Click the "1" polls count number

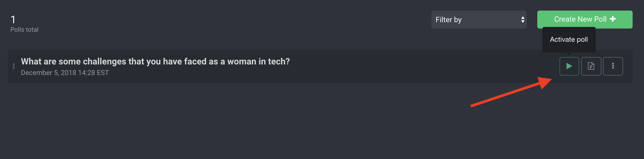click(13, 20)
